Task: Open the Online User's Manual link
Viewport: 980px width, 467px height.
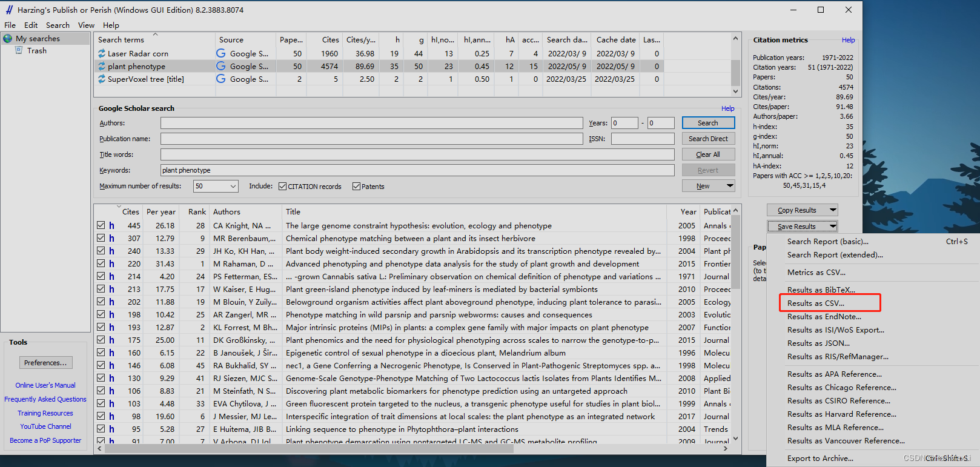Action: tap(45, 385)
